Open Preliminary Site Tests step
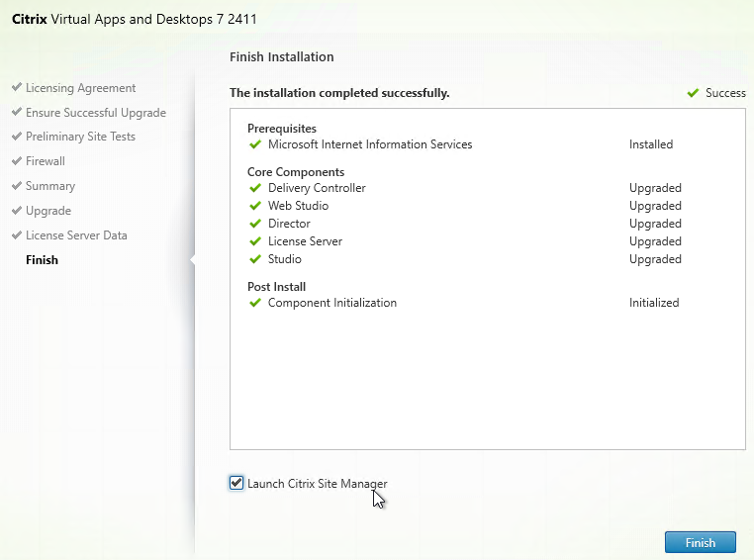 [x=80, y=137]
